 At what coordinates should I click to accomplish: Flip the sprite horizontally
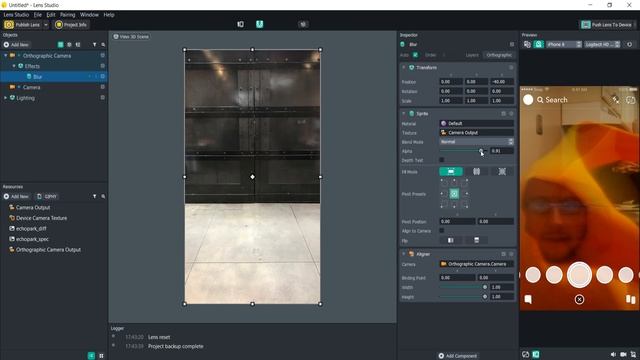[451, 240]
